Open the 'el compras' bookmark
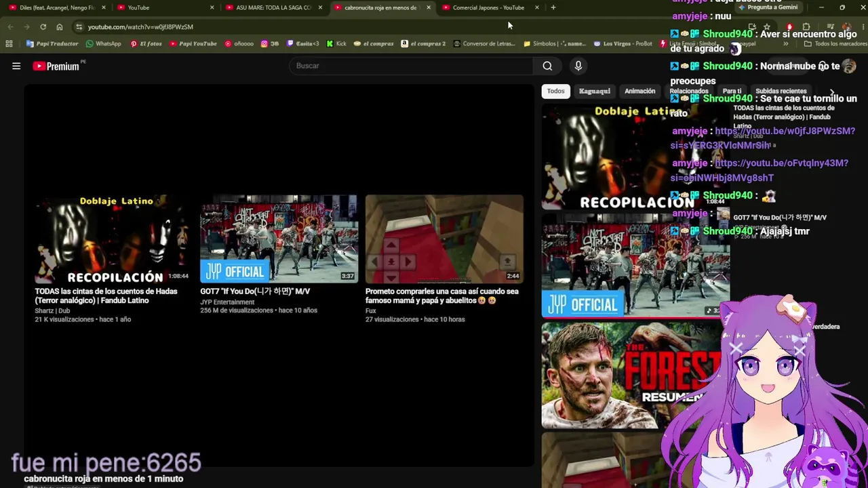 (x=374, y=43)
